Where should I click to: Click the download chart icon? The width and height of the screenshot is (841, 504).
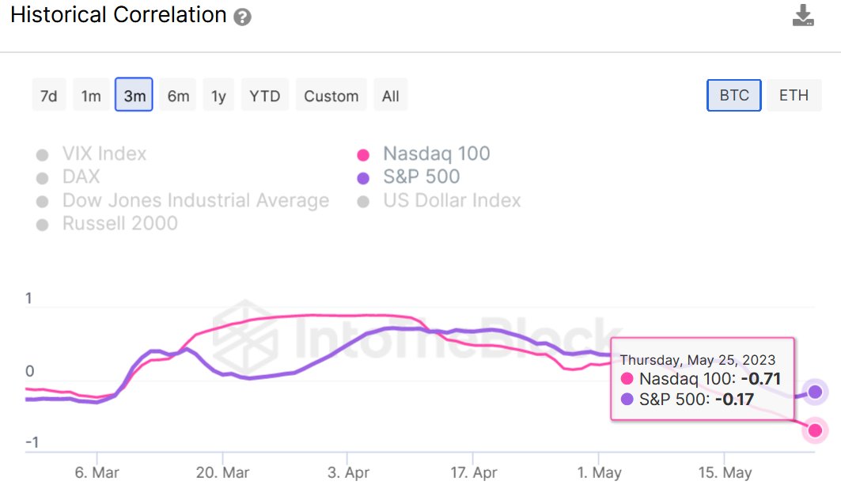point(803,16)
